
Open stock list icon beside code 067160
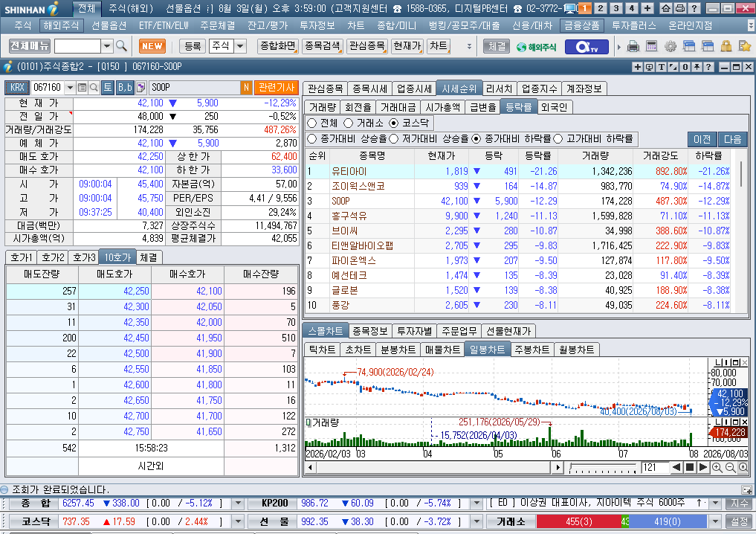pyautogui.click(x=82, y=87)
